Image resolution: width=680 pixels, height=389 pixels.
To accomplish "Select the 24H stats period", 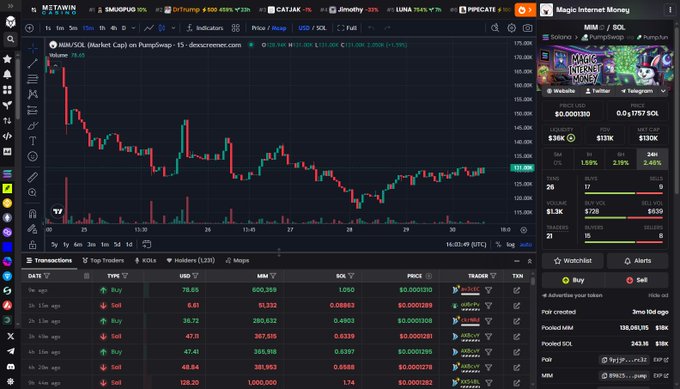I will (x=652, y=159).
